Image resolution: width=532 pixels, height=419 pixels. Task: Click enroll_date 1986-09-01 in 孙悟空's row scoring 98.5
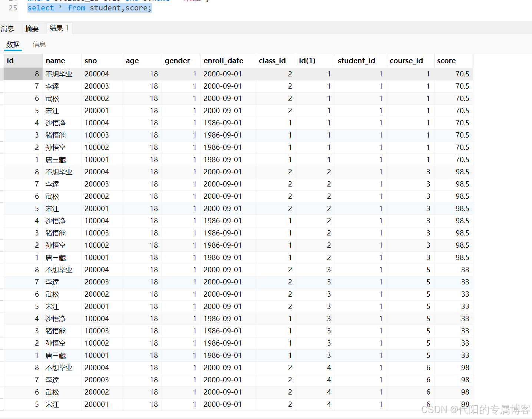tap(223, 245)
